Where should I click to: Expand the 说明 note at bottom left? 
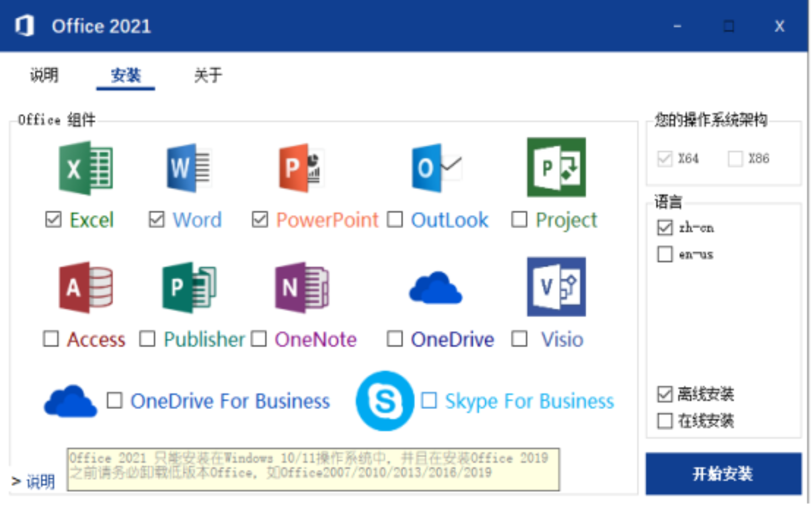click(x=33, y=481)
